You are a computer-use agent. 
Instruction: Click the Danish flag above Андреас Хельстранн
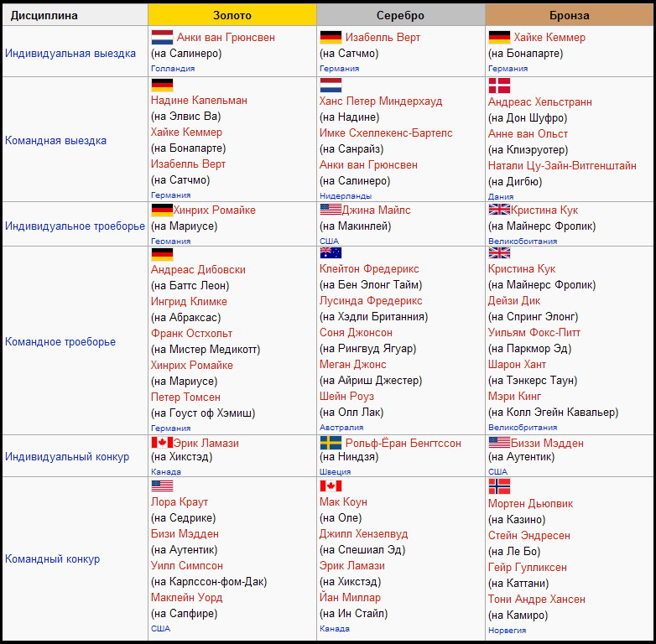point(499,86)
